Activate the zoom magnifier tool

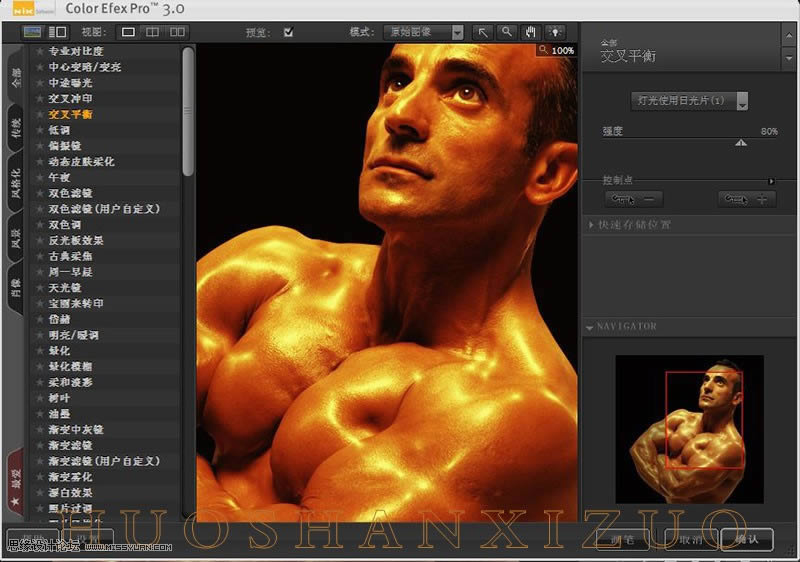click(x=507, y=32)
